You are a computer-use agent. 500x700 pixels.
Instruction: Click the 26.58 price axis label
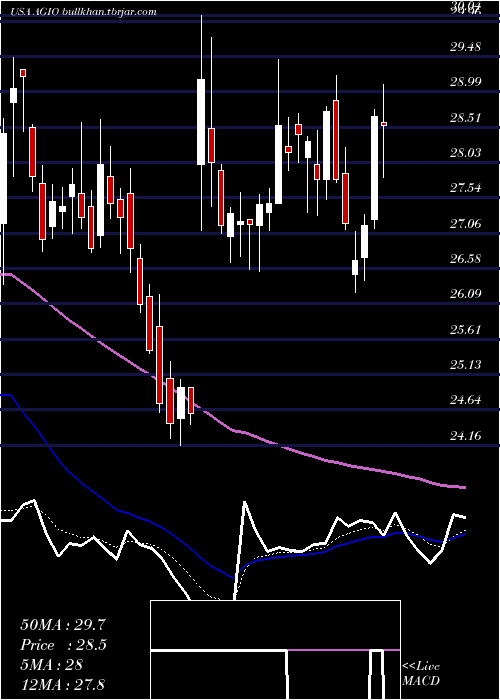tap(465, 258)
